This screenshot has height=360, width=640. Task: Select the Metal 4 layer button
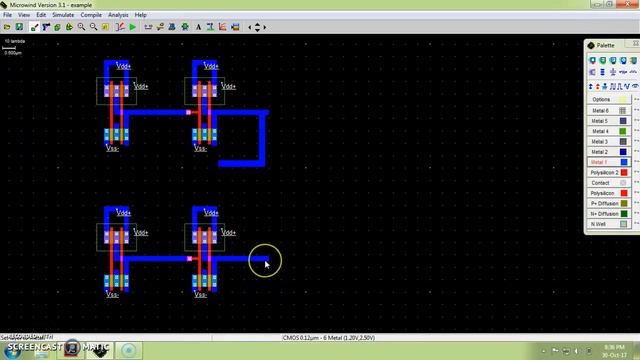[x=609, y=131]
